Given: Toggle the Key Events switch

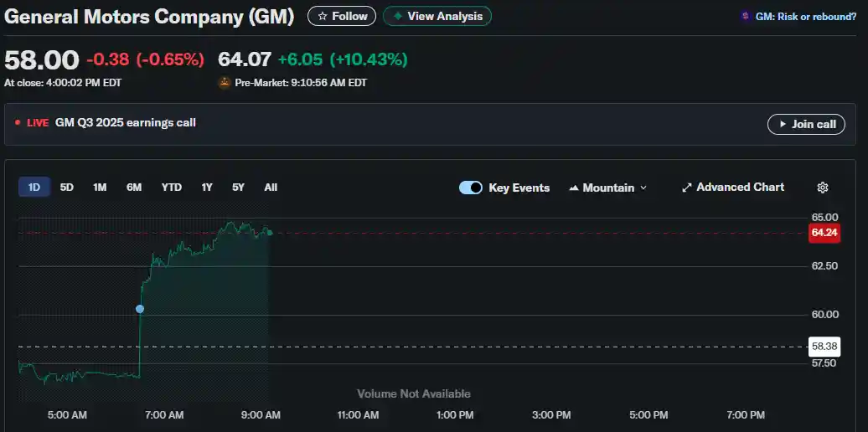Looking at the screenshot, I should pyautogui.click(x=470, y=188).
